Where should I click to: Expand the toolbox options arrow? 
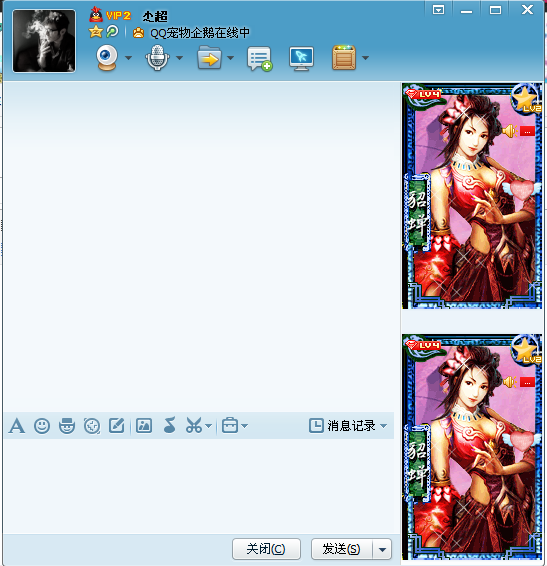(x=244, y=426)
